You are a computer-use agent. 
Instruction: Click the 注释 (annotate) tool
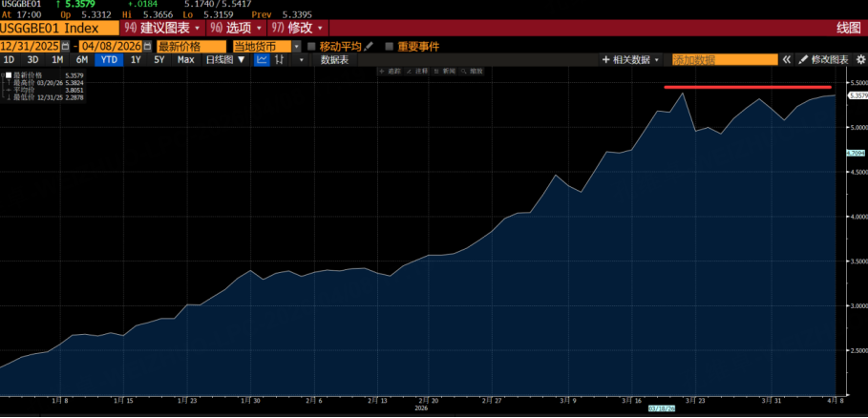[417, 72]
